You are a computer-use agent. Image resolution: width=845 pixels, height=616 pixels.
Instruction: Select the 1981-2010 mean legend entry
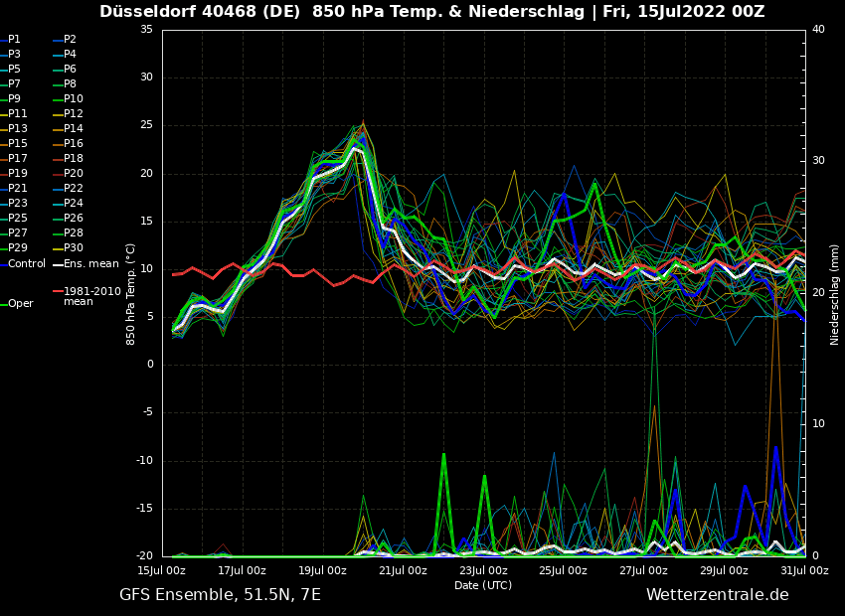tap(91, 296)
